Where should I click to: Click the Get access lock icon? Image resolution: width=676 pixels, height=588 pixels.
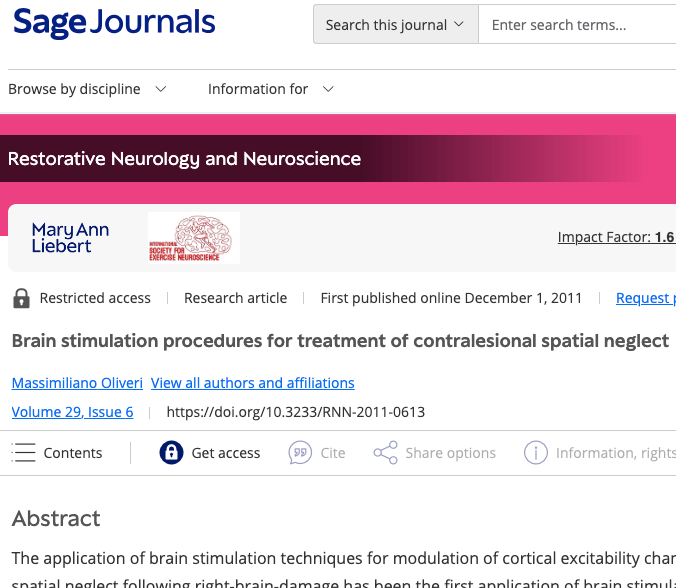click(171, 453)
